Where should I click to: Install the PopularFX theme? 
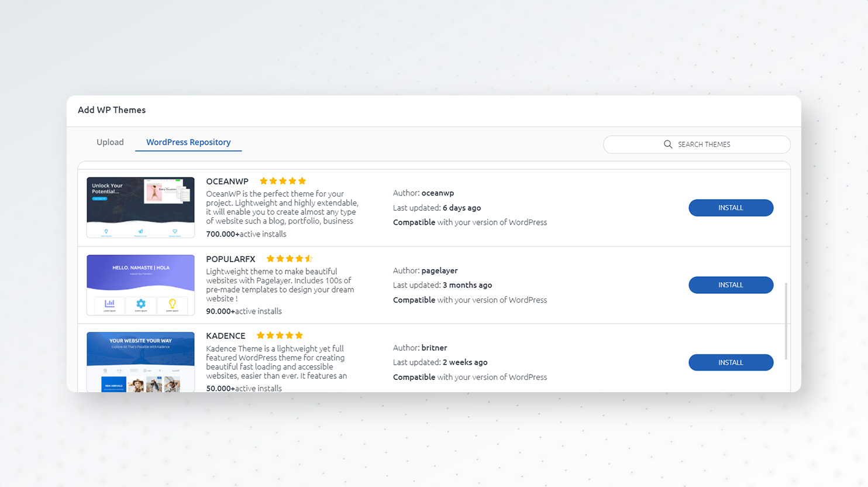pos(731,285)
